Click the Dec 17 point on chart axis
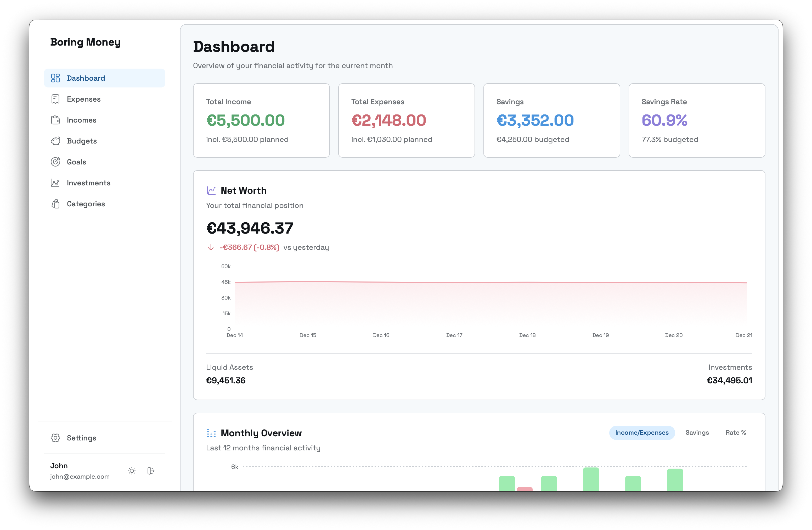Screen dimensions: 812x530 tap(454, 335)
